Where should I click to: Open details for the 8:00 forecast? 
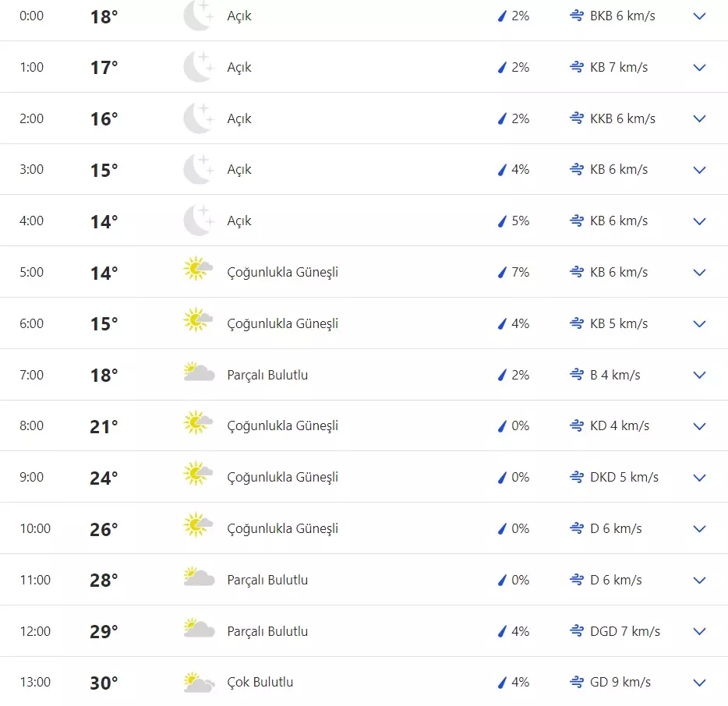click(699, 426)
